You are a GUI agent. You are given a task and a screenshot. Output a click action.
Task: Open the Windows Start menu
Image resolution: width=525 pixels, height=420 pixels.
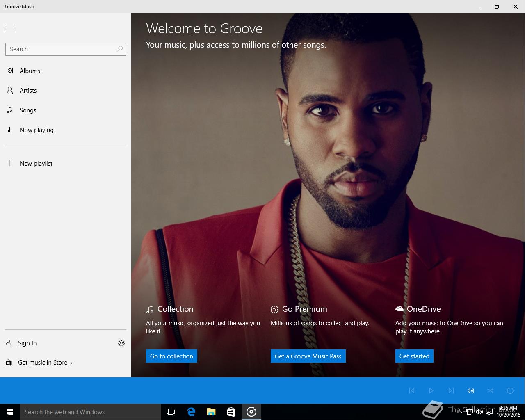pos(10,412)
